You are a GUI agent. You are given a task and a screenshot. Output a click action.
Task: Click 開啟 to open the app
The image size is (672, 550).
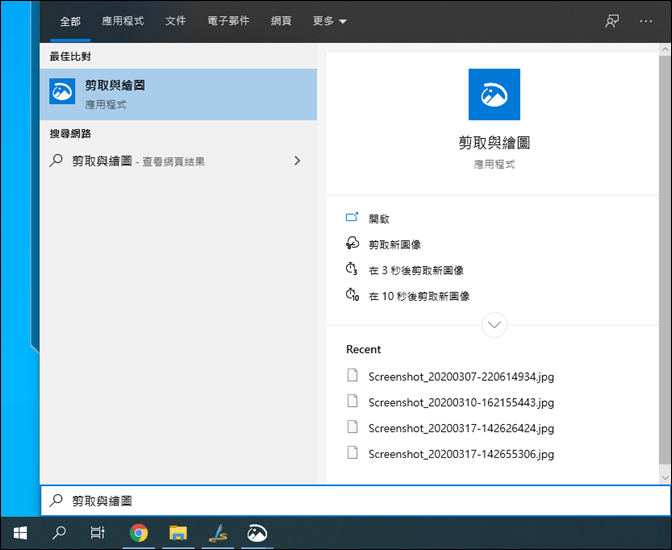click(x=379, y=219)
